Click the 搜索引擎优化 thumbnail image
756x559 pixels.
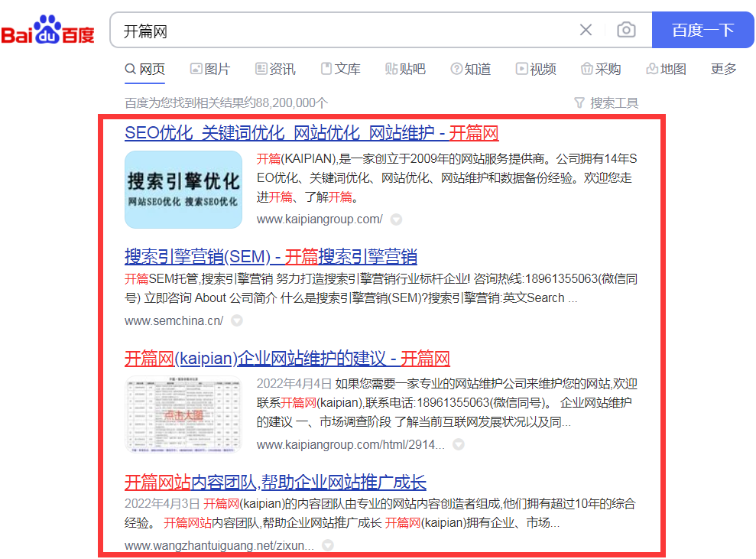183,190
